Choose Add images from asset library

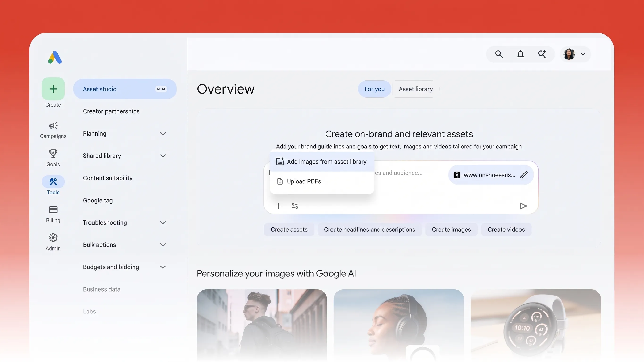click(x=322, y=162)
